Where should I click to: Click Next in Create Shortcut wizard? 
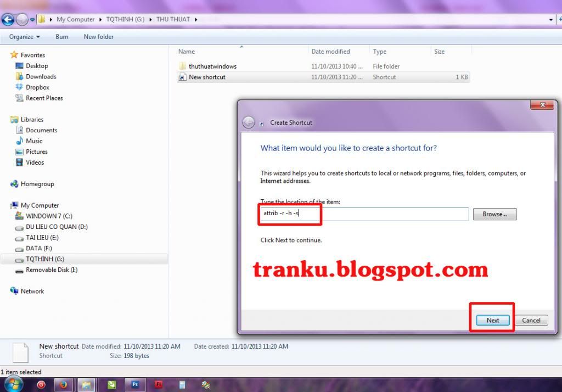(493, 320)
